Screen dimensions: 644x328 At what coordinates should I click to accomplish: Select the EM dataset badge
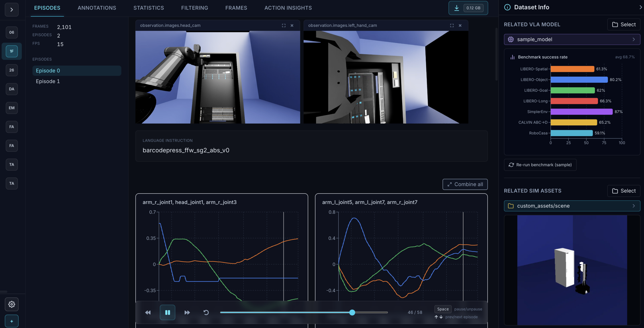[x=12, y=108]
